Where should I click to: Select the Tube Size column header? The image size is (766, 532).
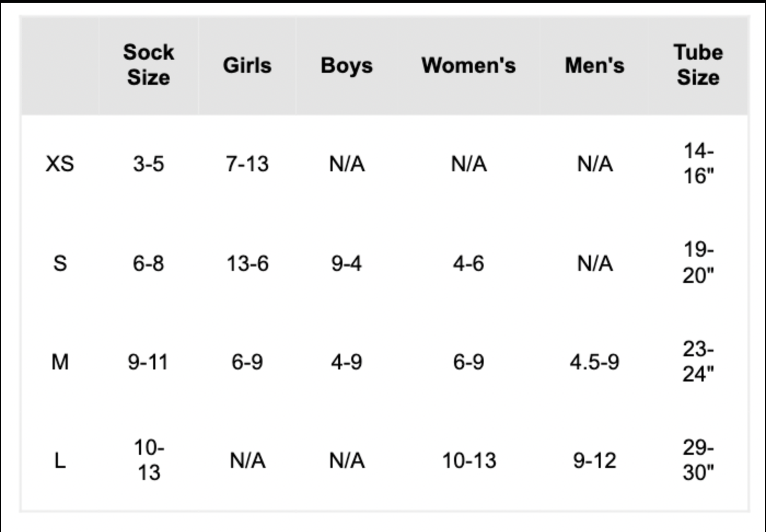point(698,65)
